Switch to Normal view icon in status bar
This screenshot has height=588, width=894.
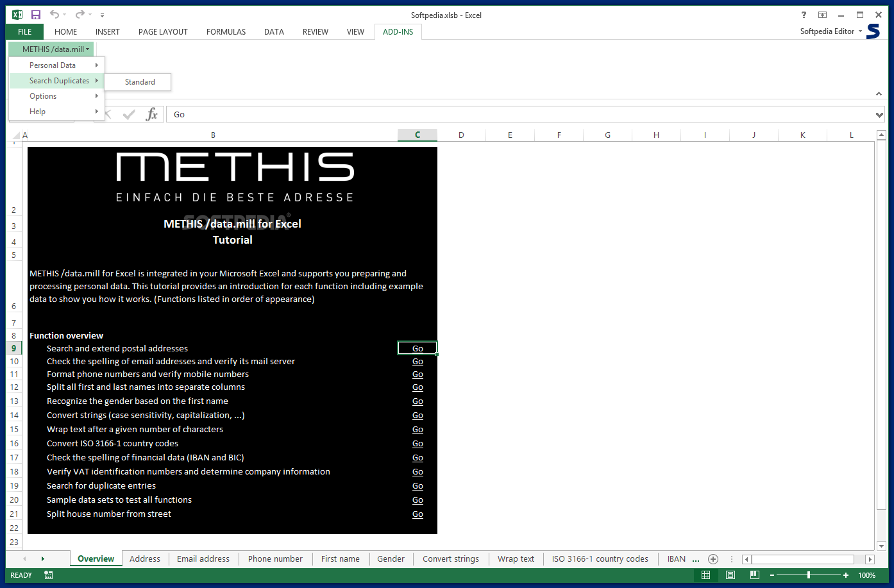coord(706,575)
